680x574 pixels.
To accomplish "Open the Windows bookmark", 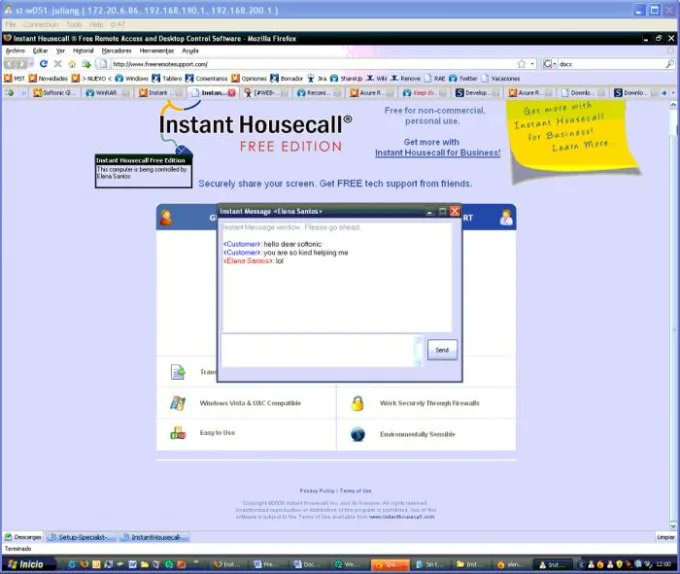I will [x=132, y=78].
